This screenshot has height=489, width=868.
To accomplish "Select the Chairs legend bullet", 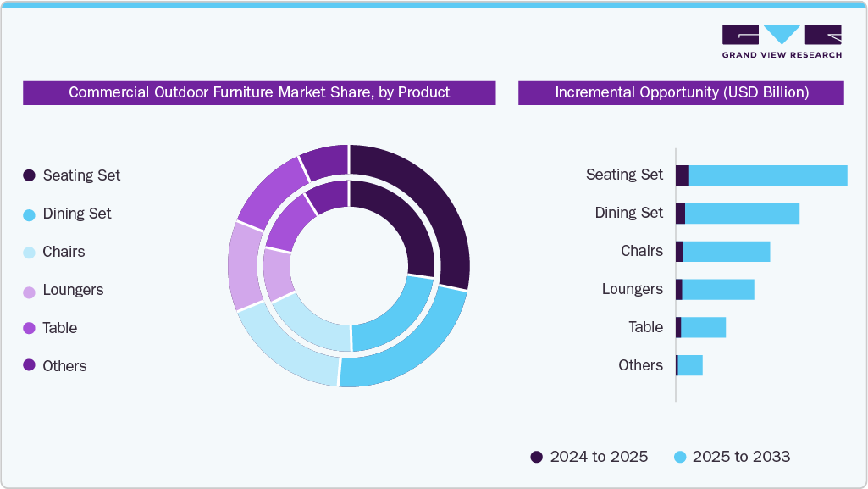I will 28,252.
